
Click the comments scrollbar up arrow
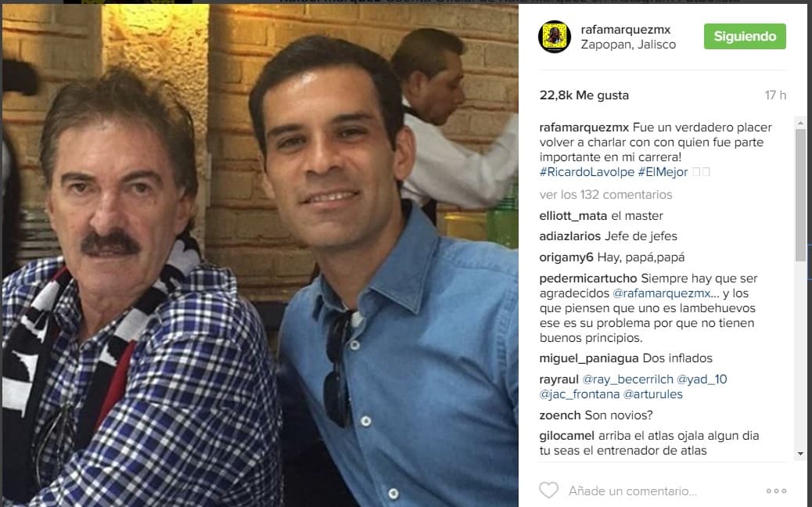[x=800, y=124]
